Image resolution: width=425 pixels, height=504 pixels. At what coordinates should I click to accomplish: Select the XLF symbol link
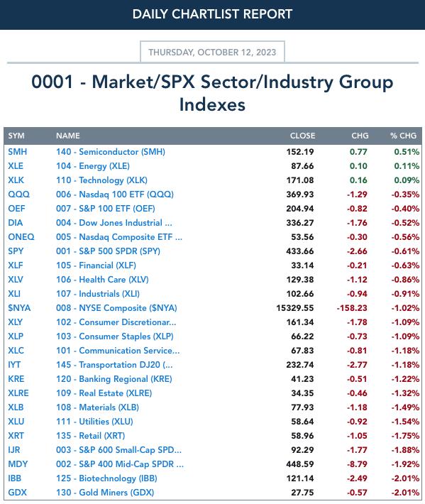pyautogui.click(x=16, y=265)
